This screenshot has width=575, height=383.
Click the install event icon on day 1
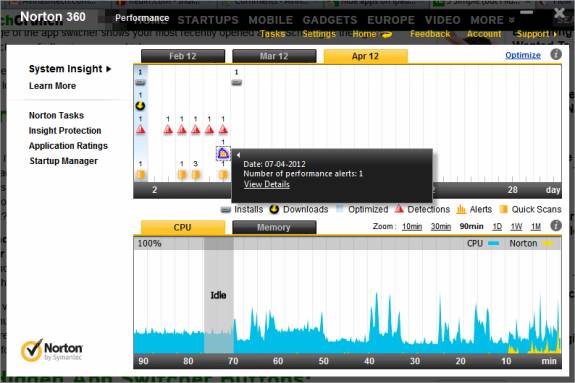[x=140, y=83]
